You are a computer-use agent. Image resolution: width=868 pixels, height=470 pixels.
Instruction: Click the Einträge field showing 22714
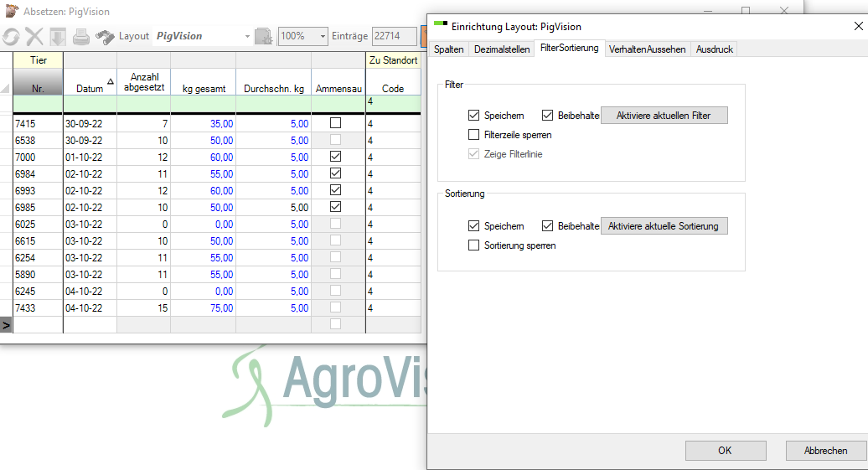(394, 37)
